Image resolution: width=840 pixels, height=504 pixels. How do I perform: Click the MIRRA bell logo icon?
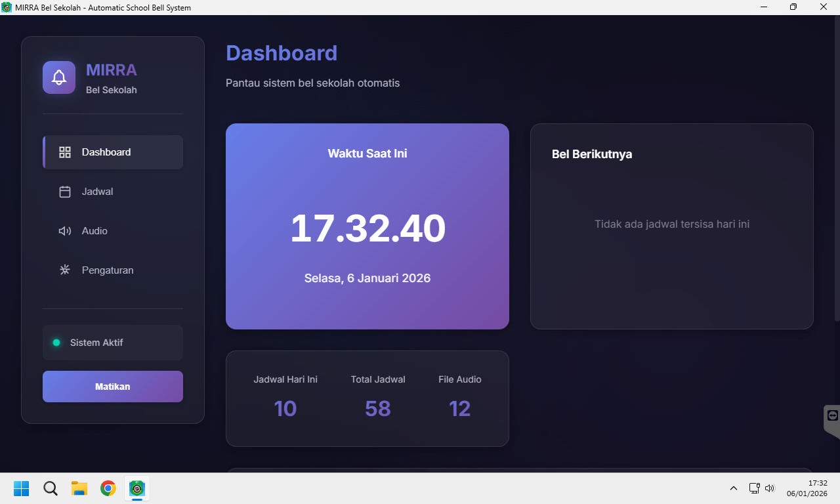click(59, 77)
